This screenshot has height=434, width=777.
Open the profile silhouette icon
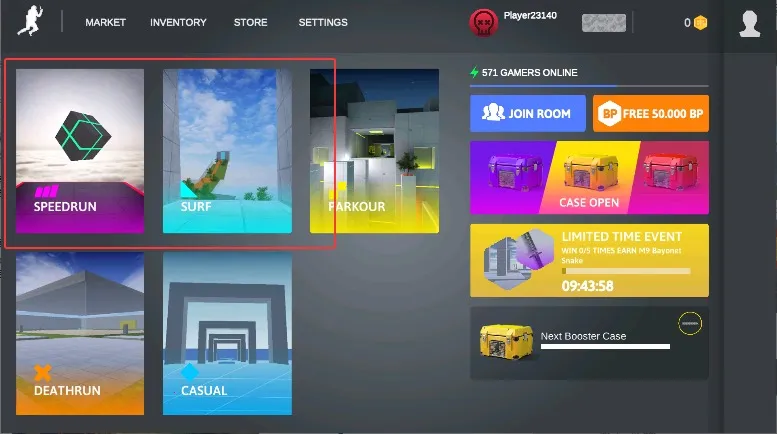pyautogui.click(x=749, y=22)
